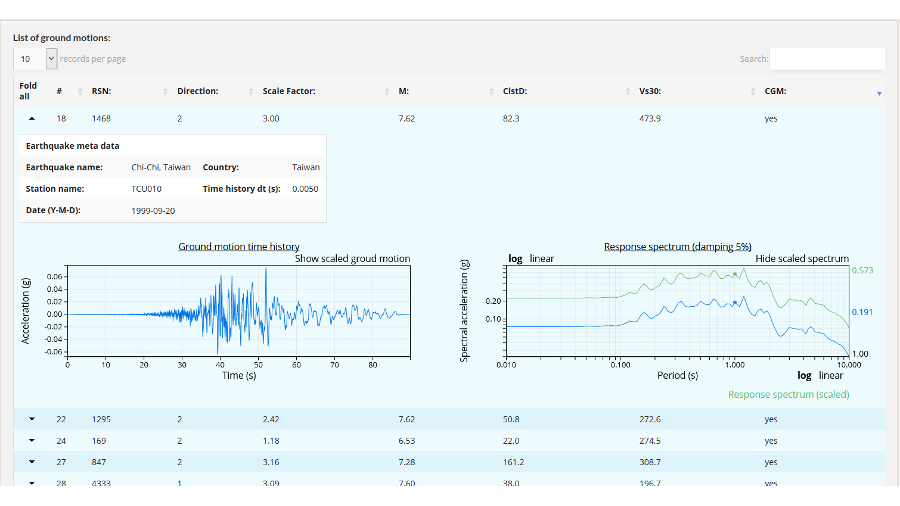Screen dimensions: 900x506
Task: Click into the Search input field
Action: tap(827, 59)
